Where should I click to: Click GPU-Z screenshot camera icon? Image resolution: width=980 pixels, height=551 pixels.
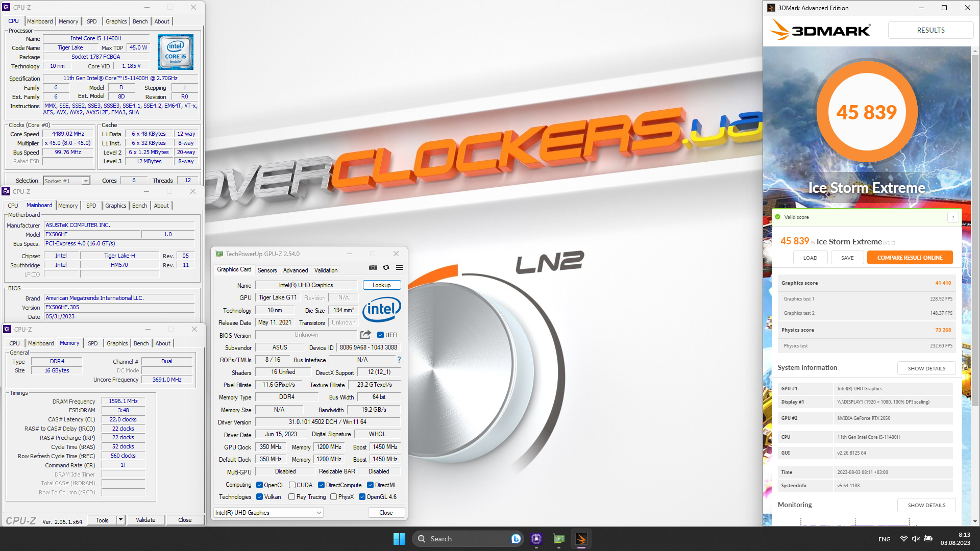point(373,267)
